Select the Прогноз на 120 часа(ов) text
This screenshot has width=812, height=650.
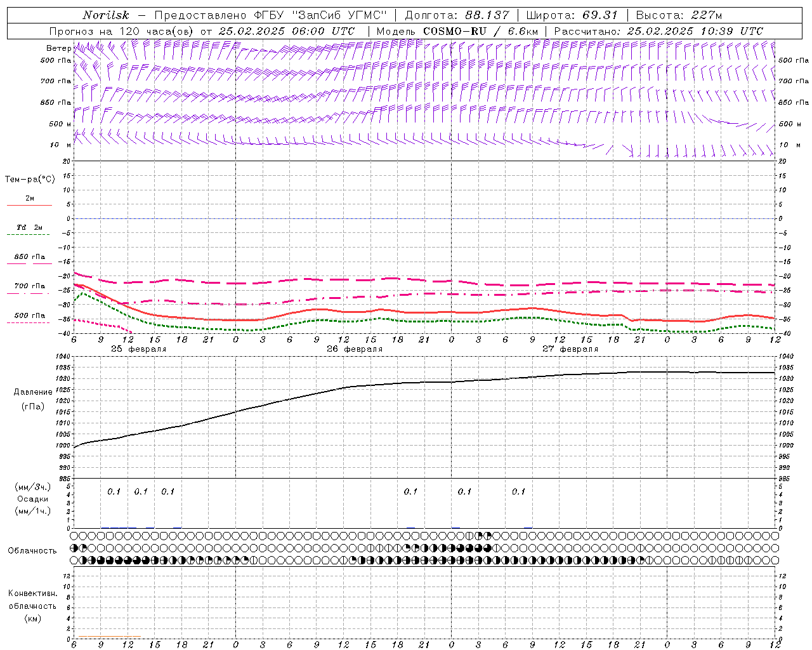[x=122, y=31]
